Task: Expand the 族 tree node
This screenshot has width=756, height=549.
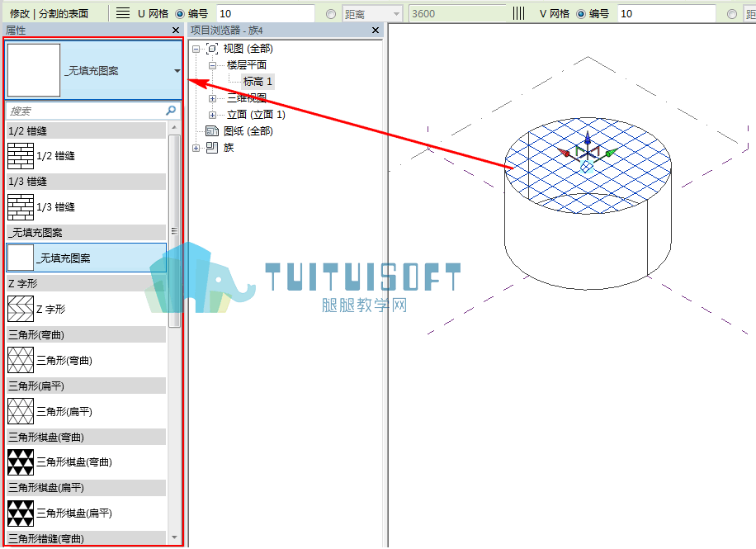Action: click(196, 148)
